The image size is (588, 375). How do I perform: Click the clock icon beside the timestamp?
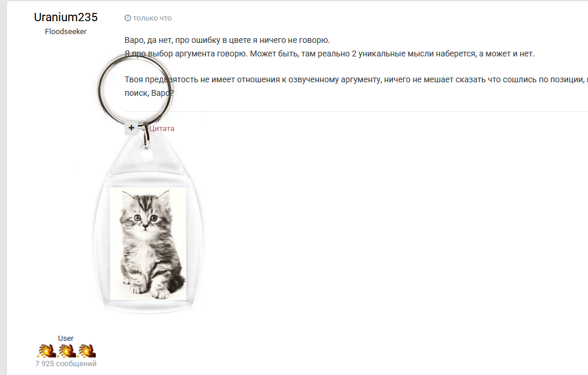127,18
